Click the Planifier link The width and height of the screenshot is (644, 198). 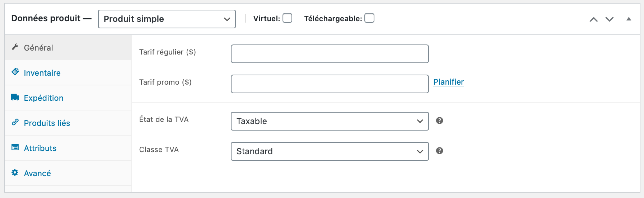click(448, 82)
